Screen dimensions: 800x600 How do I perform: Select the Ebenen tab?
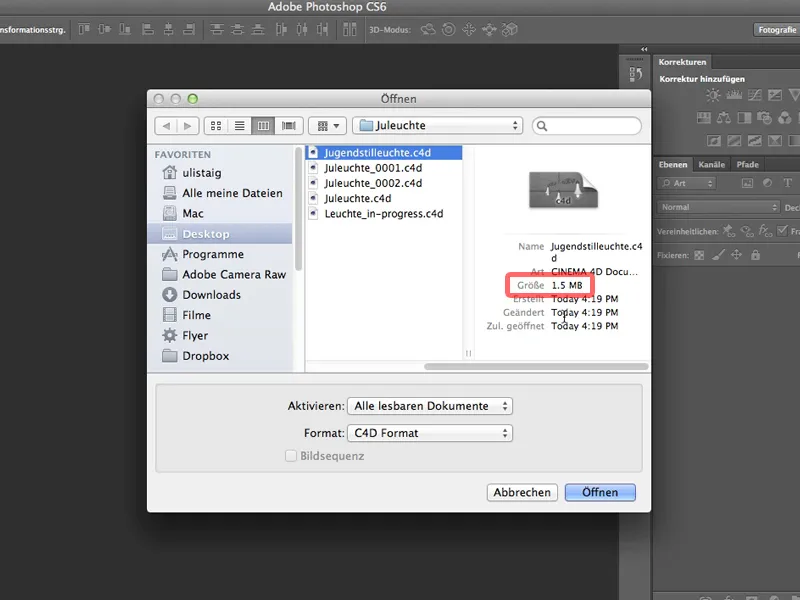(x=672, y=164)
